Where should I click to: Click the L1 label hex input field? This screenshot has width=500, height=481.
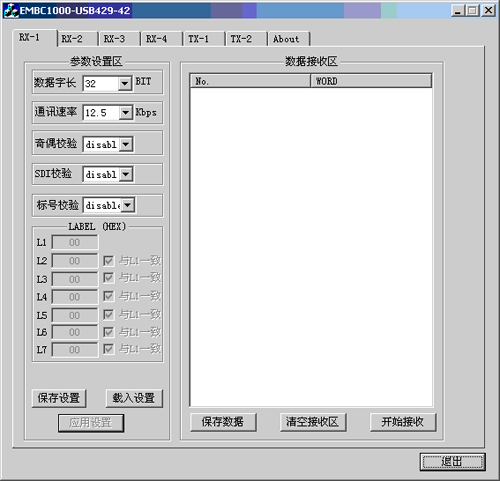75,242
